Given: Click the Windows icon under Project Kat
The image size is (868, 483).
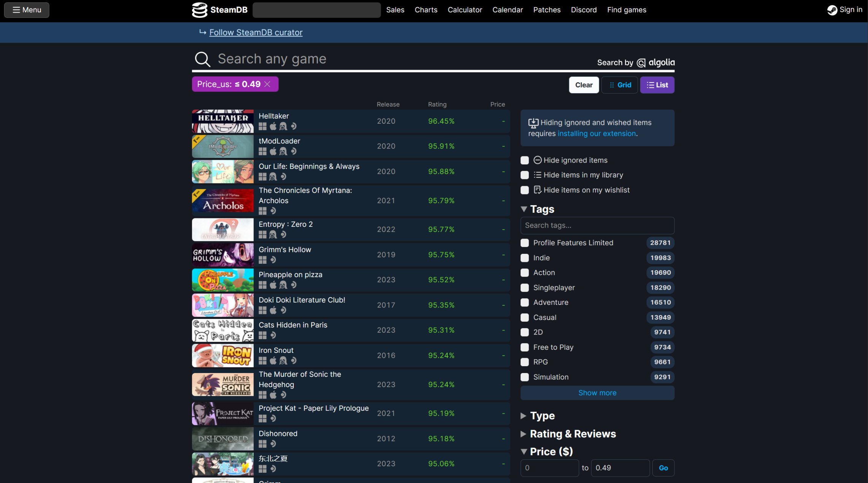Looking at the screenshot, I should [262, 419].
